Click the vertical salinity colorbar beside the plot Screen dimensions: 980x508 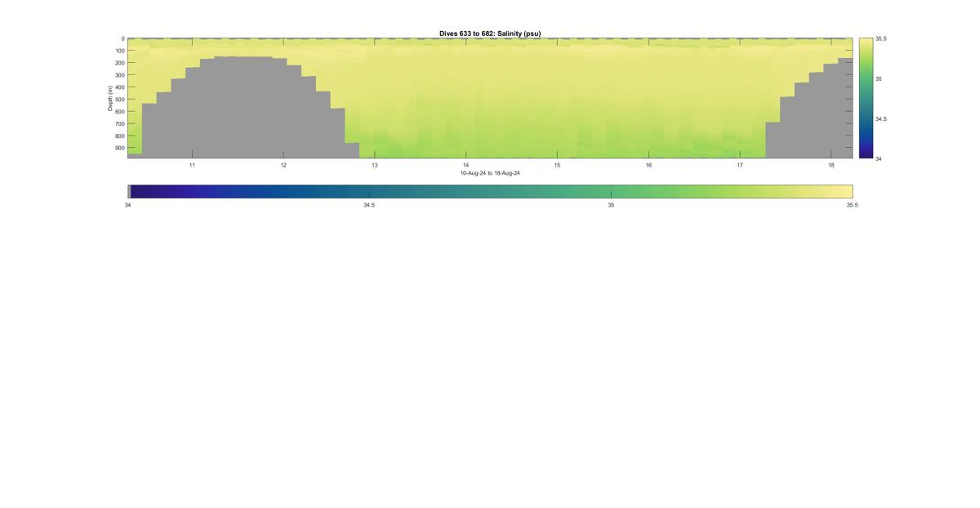[x=866, y=98]
